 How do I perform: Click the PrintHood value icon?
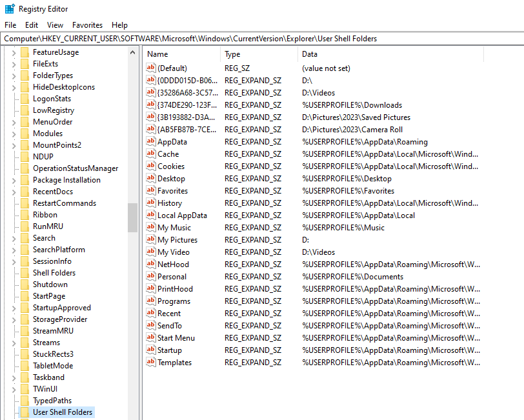click(151, 288)
